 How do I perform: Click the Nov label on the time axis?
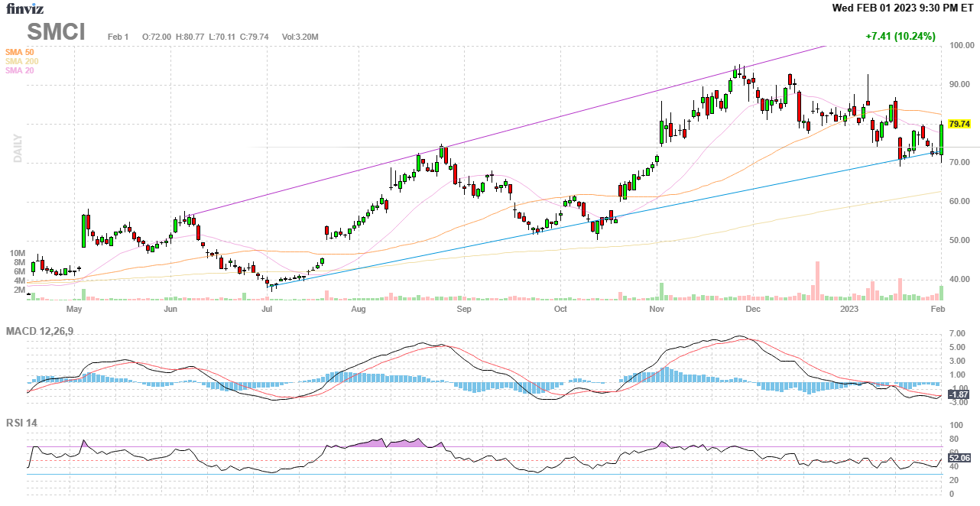pyautogui.click(x=656, y=310)
